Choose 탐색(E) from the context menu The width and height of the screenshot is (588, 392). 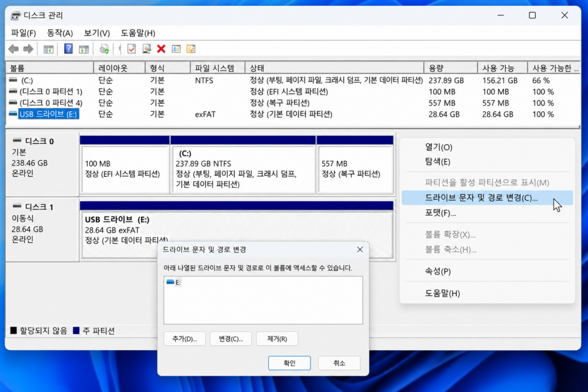click(487, 161)
